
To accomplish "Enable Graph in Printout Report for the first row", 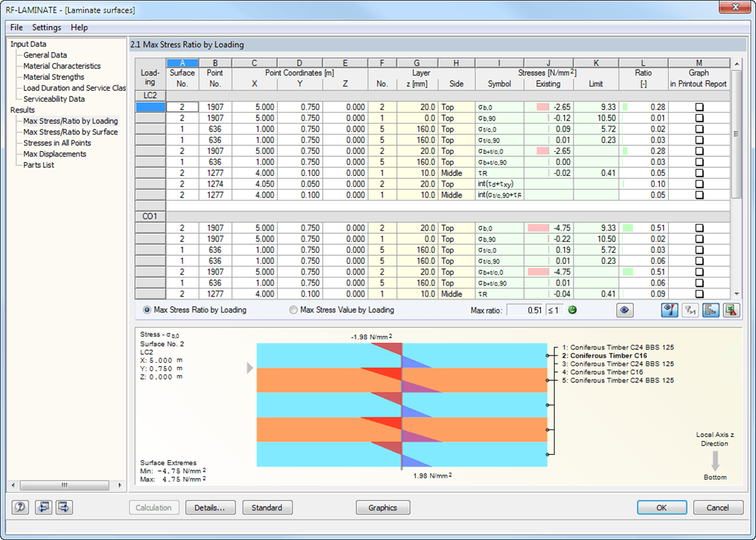I will click(699, 106).
